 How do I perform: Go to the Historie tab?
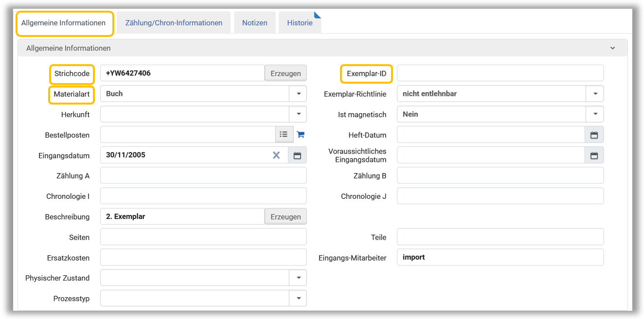point(300,23)
